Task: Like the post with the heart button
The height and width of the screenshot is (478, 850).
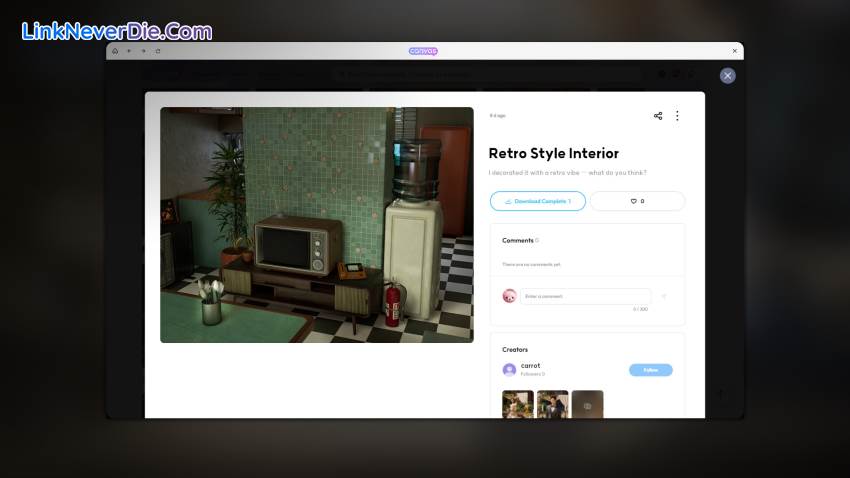Action: 637,201
